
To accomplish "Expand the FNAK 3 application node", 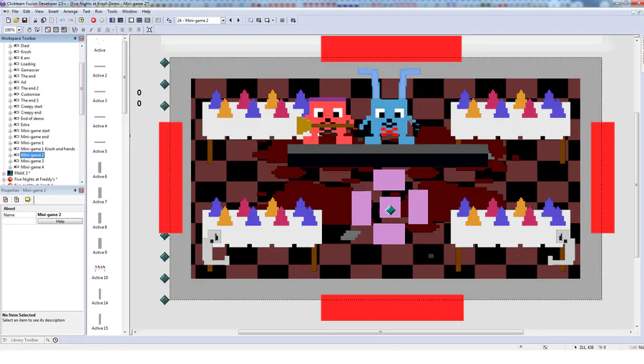I will [x=4, y=173].
